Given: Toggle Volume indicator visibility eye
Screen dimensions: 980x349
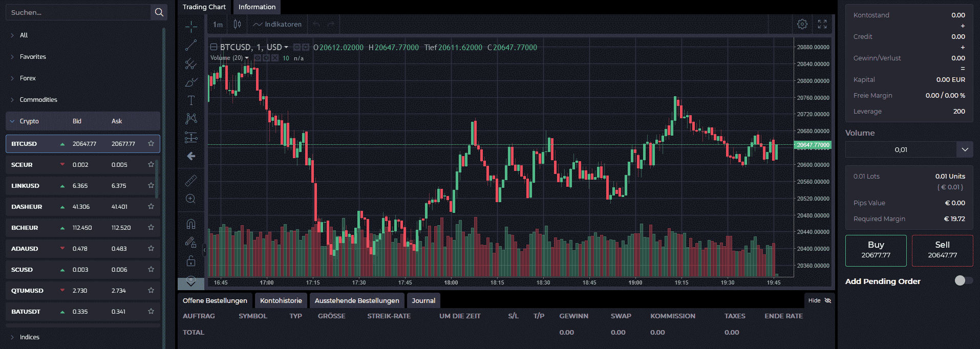Looking at the screenshot, I should coord(258,58).
